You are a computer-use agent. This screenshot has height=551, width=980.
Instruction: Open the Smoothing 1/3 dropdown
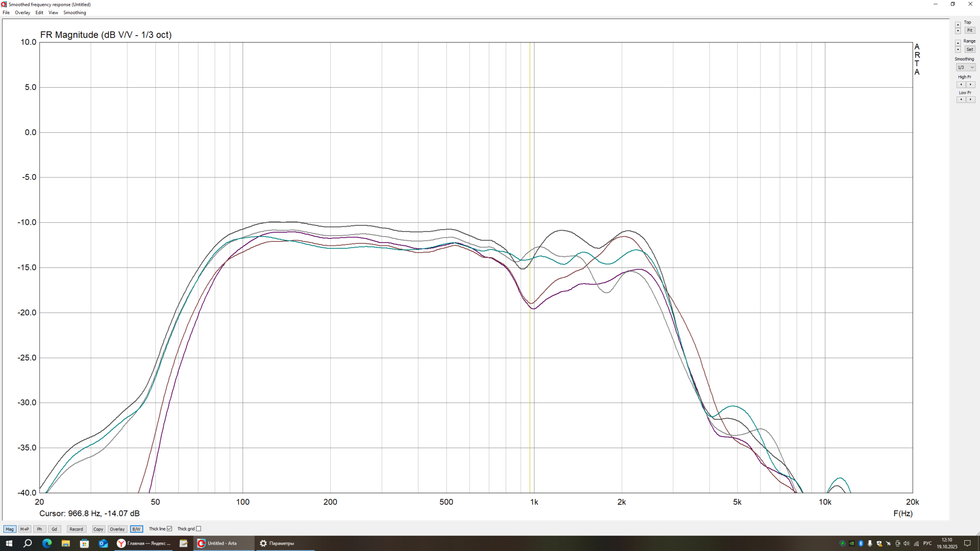click(x=965, y=68)
